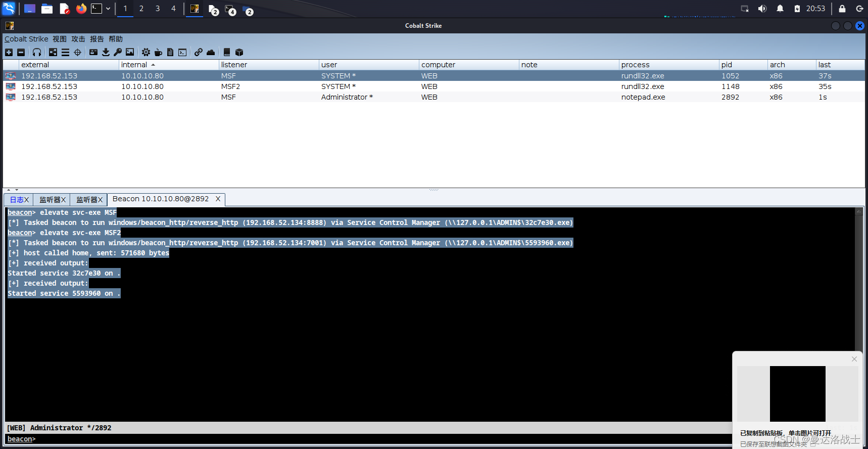The height and width of the screenshot is (449, 868).
Task: Switch to workspace 4
Action: [173, 9]
